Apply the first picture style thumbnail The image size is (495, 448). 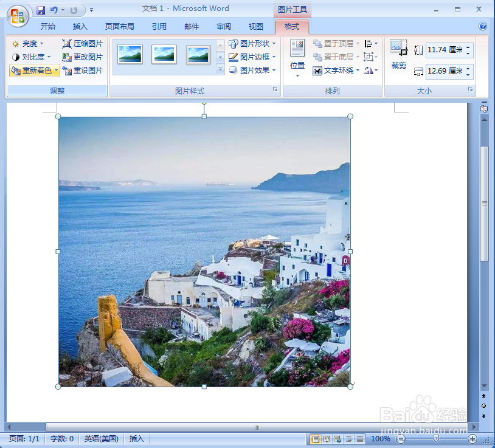click(x=130, y=54)
